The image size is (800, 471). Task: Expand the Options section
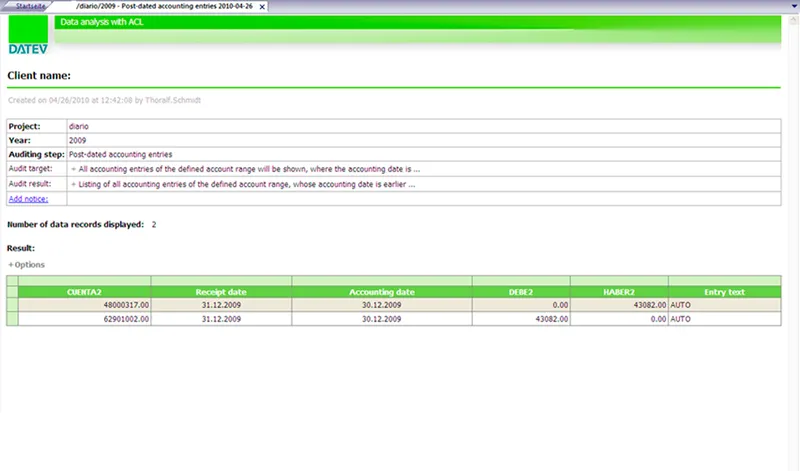click(x=27, y=265)
